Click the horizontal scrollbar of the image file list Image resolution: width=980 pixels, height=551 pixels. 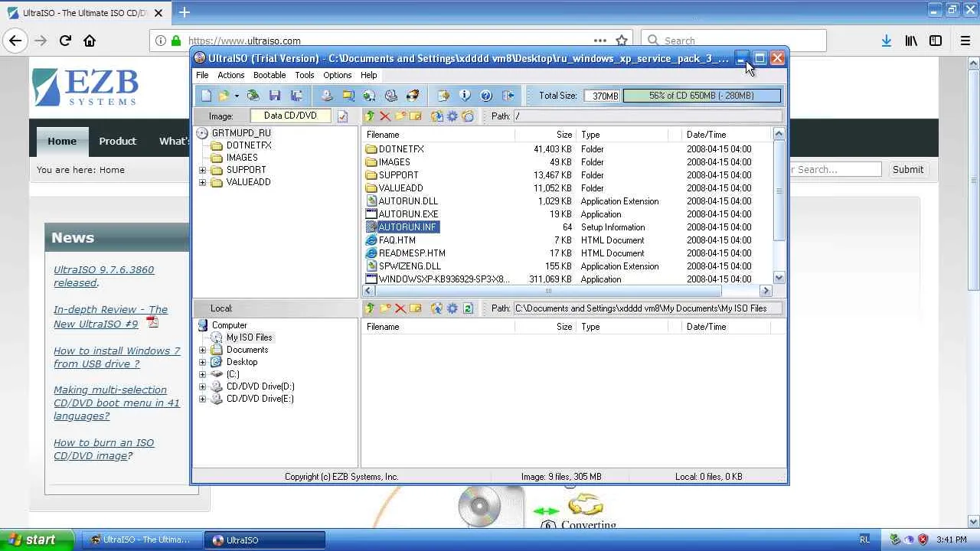pyautogui.click(x=547, y=291)
